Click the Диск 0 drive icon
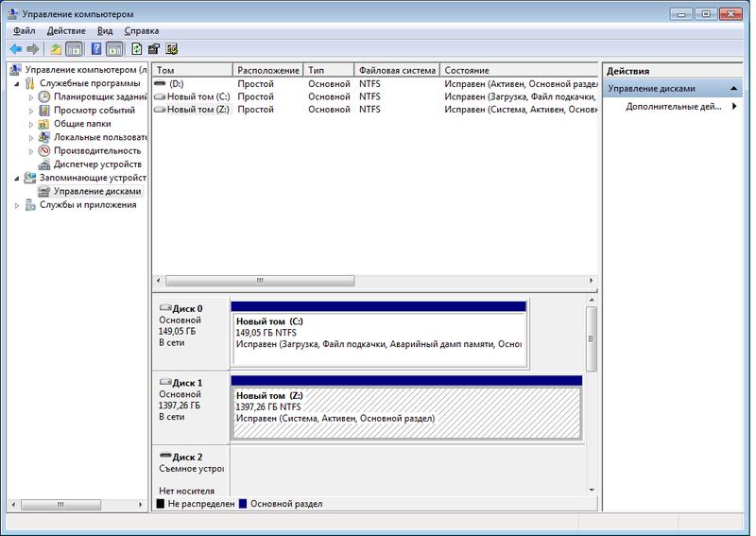 (165, 307)
